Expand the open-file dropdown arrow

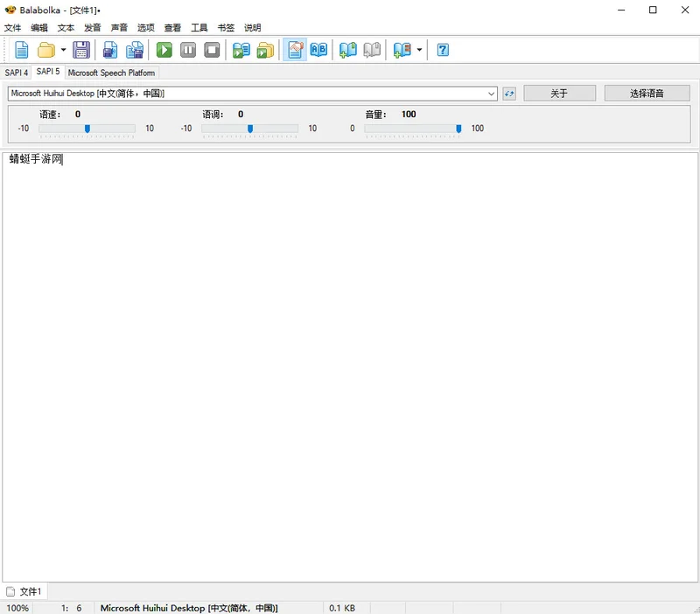coord(63,50)
